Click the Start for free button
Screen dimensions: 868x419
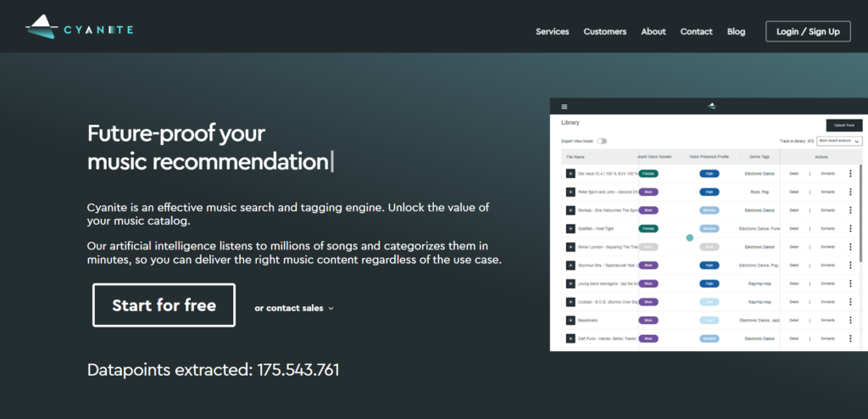(x=164, y=305)
